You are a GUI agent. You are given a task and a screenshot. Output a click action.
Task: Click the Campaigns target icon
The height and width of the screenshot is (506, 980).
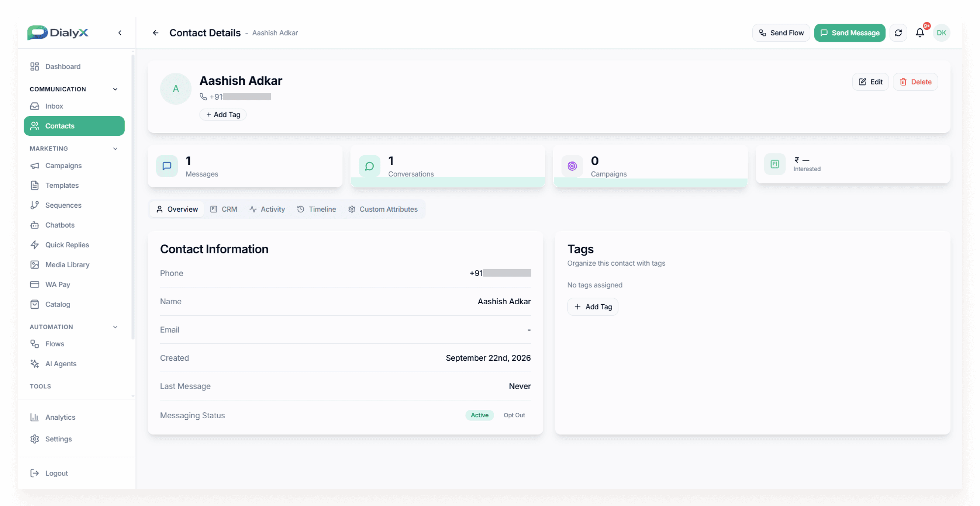click(x=572, y=166)
